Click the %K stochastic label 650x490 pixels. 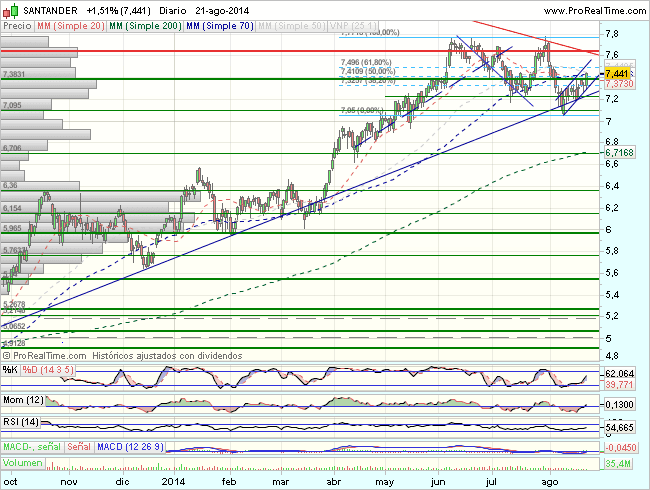[10, 369]
